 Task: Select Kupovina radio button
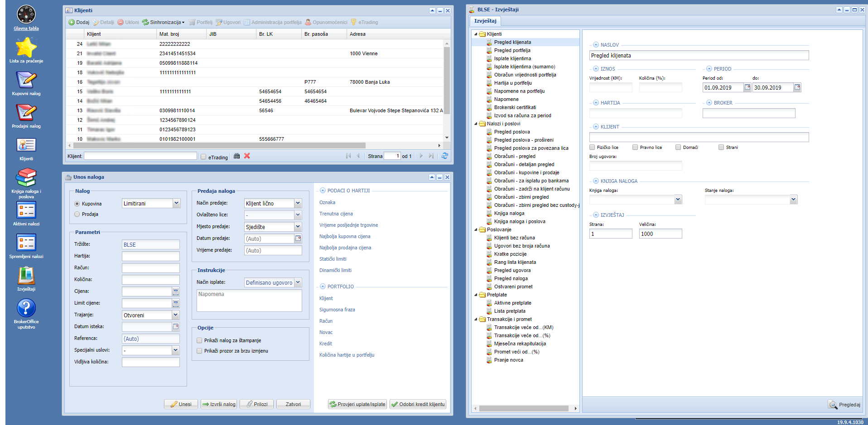[x=77, y=204]
